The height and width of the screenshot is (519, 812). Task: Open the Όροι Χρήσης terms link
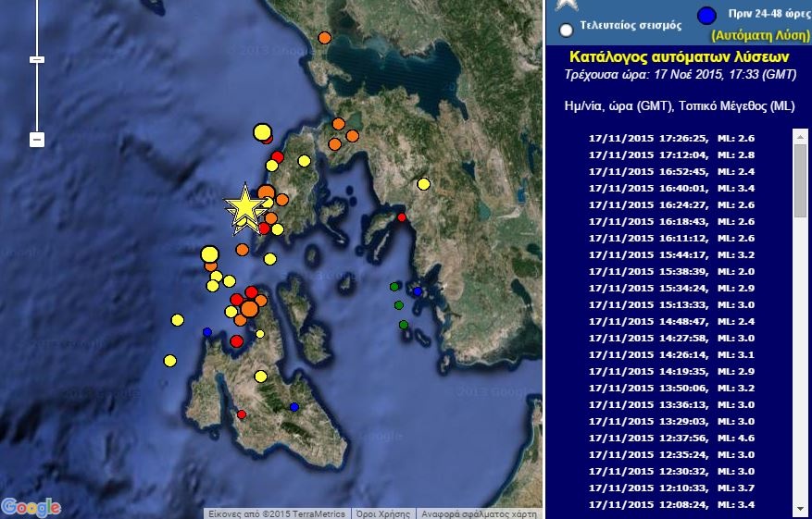coord(382,513)
